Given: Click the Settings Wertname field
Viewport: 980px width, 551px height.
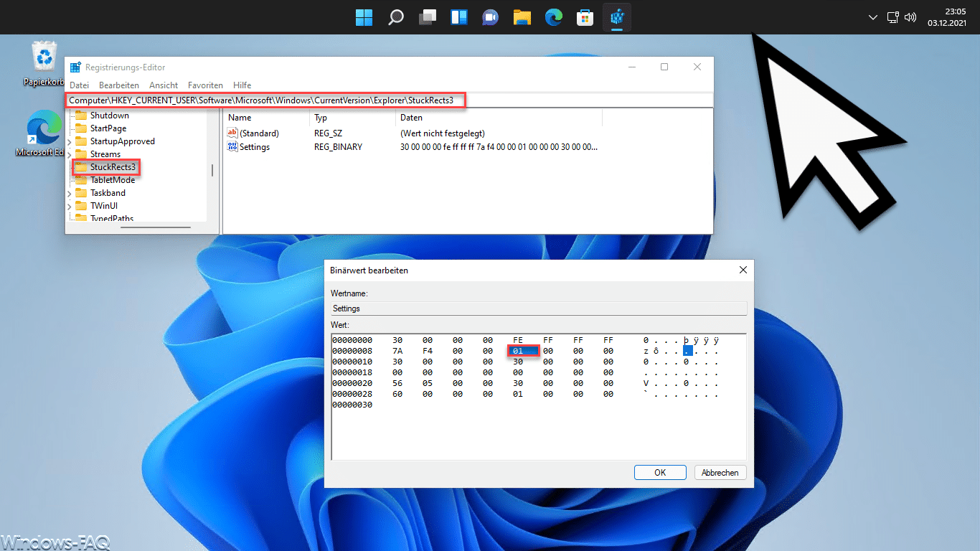Looking at the screenshot, I should click(x=539, y=309).
